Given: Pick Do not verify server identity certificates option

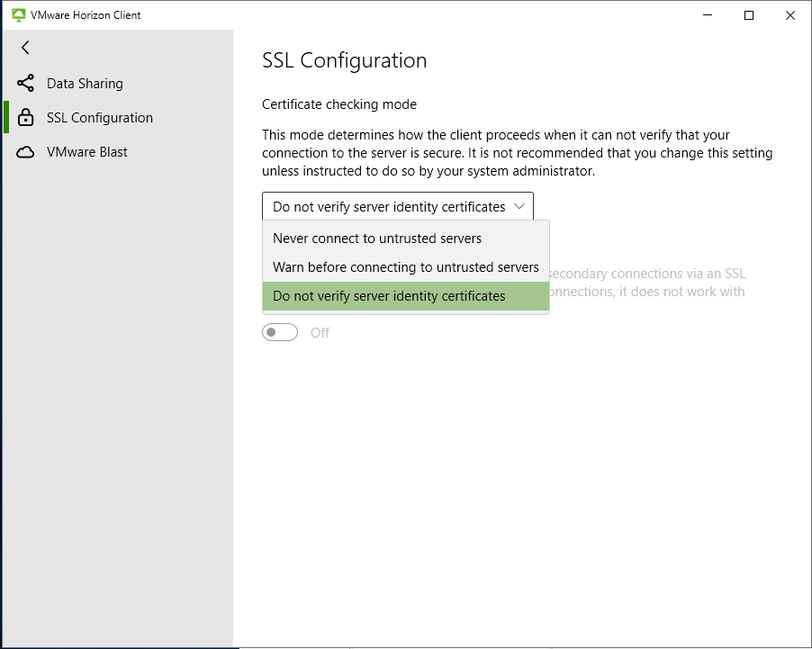Looking at the screenshot, I should point(389,296).
